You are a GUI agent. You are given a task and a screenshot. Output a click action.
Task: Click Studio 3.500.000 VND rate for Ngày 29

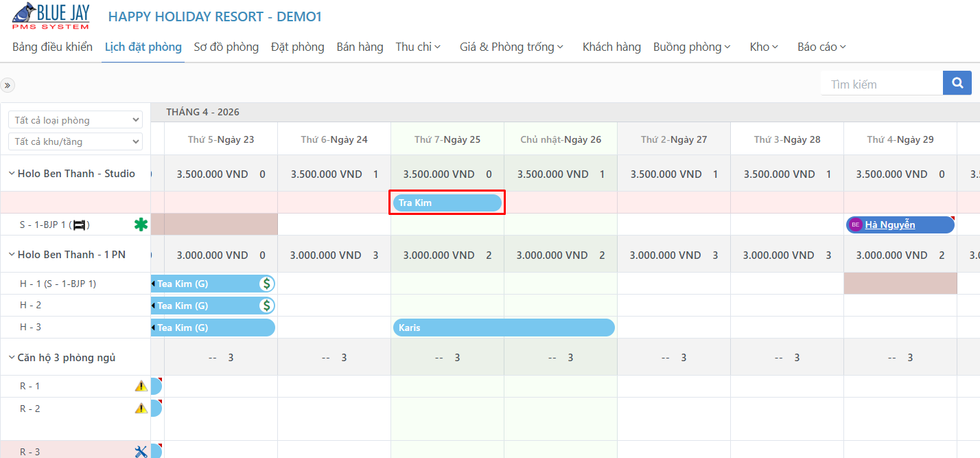[892, 174]
